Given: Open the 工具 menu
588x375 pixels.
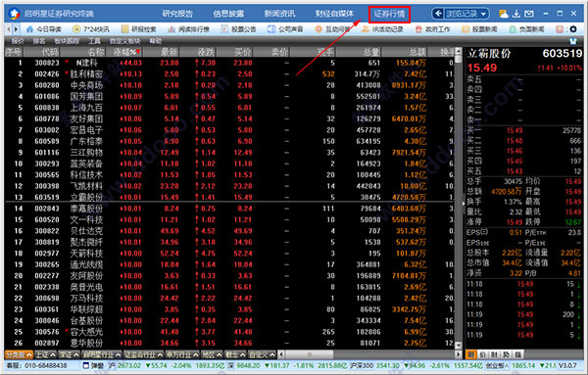Looking at the screenshot, I should click(94, 41).
